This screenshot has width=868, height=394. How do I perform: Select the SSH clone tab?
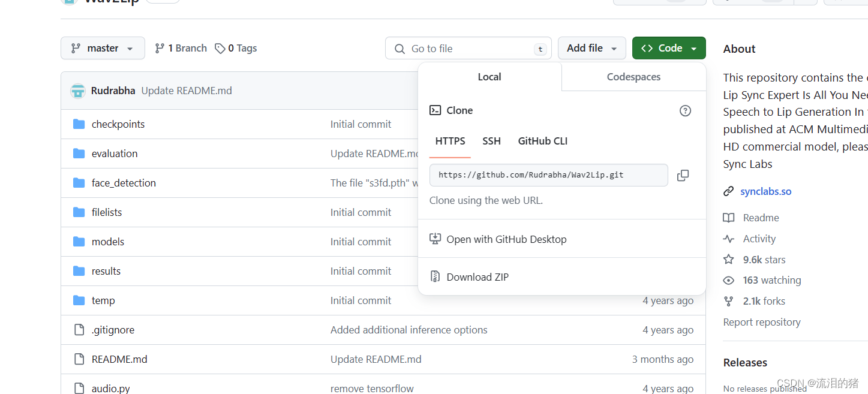(491, 142)
